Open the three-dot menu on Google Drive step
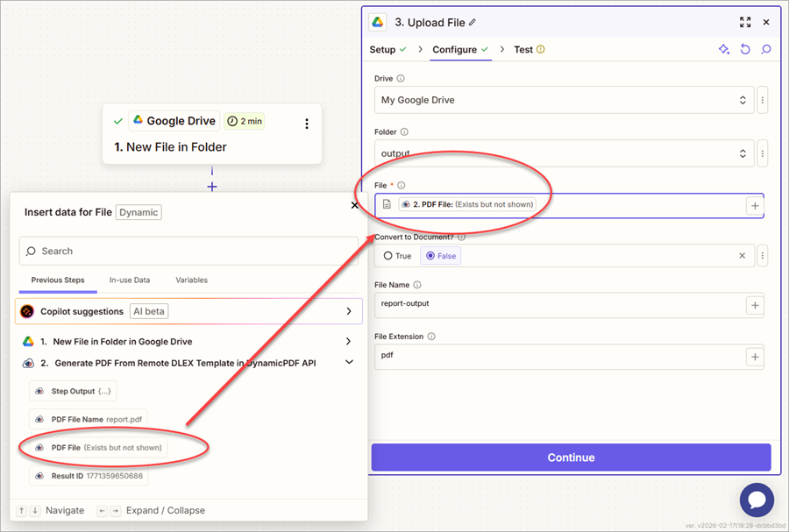Screen dimensions: 789x532 306,124
